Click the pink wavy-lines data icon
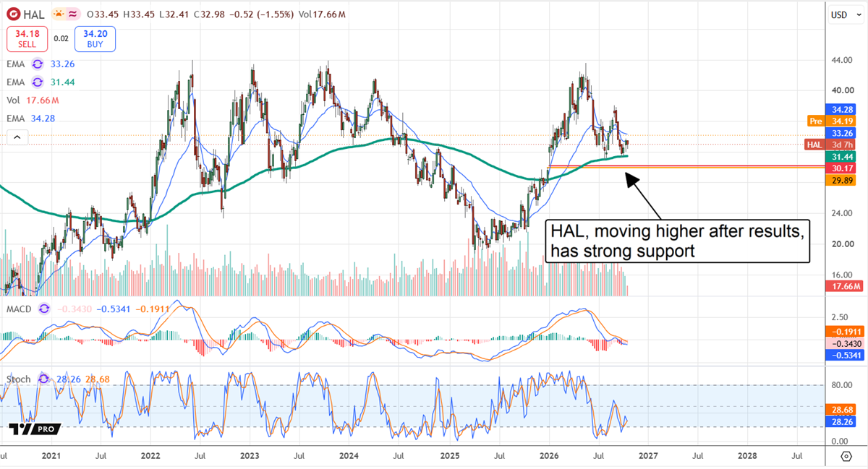Image resolution: width=868 pixels, height=469 pixels. (x=72, y=14)
